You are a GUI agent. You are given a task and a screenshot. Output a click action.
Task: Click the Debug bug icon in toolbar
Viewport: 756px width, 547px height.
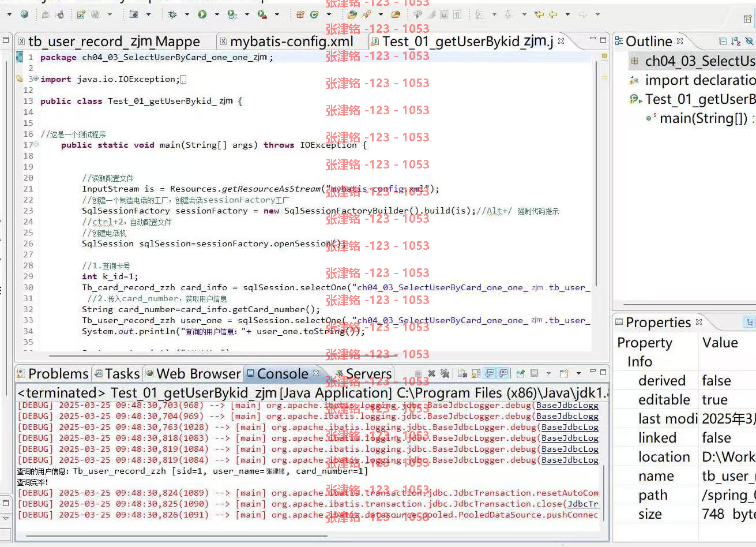click(x=172, y=14)
